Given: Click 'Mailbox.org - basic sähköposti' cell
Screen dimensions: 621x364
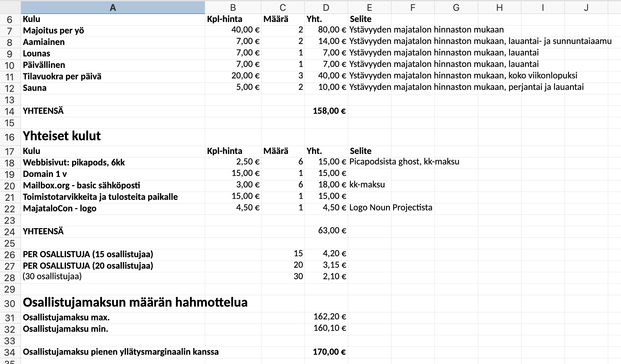Looking at the screenshot, I should click(x=82, y=186).
